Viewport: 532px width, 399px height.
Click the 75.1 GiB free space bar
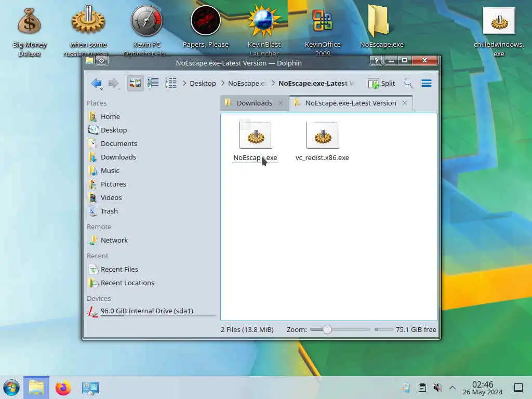(384, 329)
